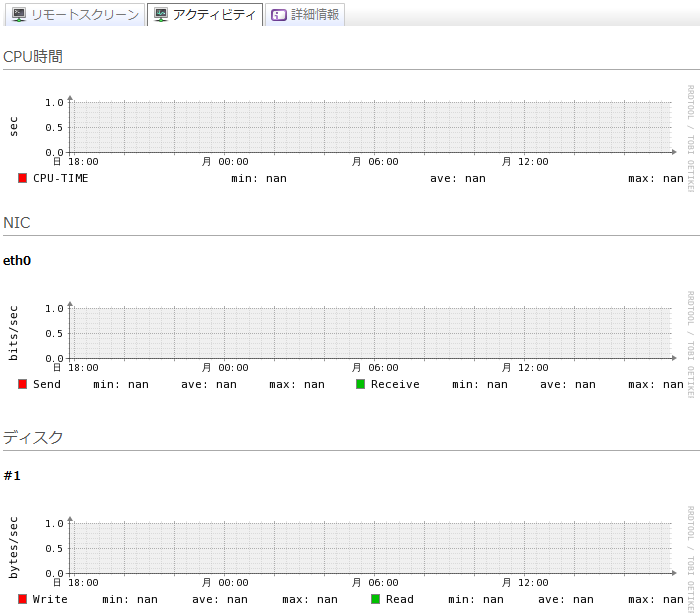Click the NIC section heading
700x615 pixels.
click(x=17, y=222)
